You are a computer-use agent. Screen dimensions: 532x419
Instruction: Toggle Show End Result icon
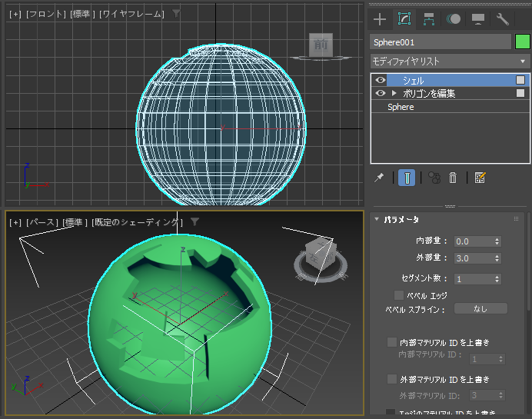407,178
